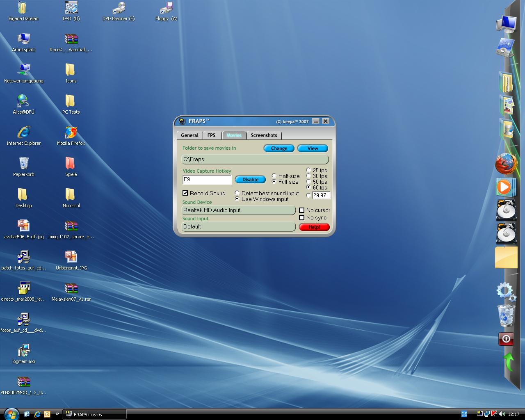Switch to the FPS tab
The height and width of the screenshot is (420, 525).
211,135
